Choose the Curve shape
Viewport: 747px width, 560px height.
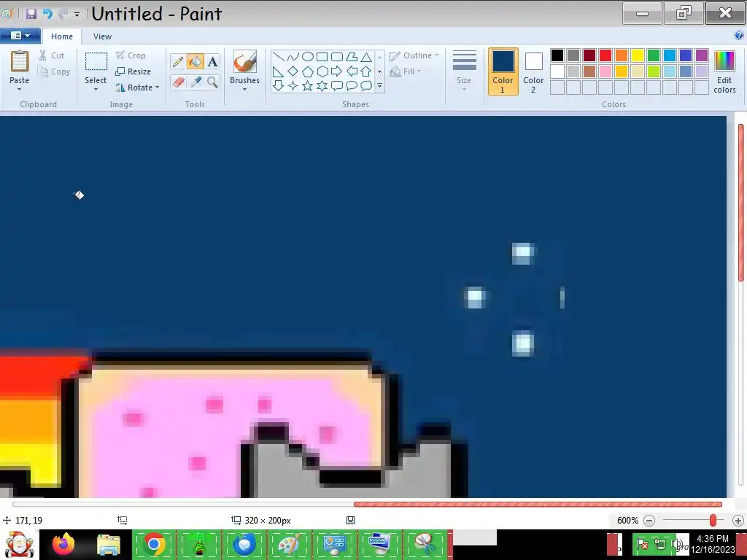tap(293, 57)
